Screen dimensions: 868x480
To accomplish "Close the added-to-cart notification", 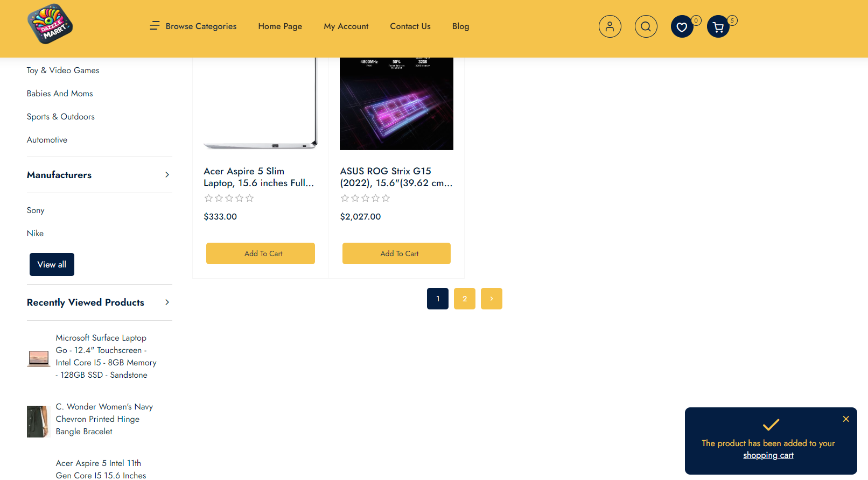I will [x=846, y=419].
